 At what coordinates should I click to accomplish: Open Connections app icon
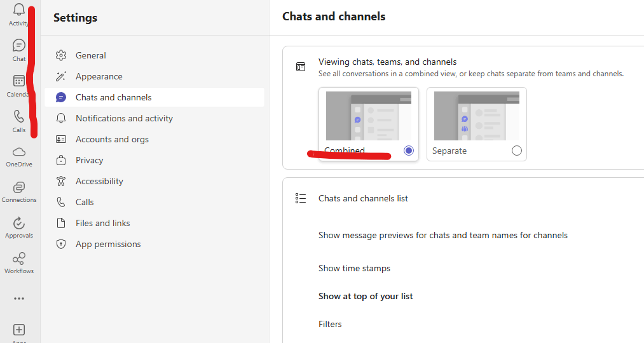point(19,187)
